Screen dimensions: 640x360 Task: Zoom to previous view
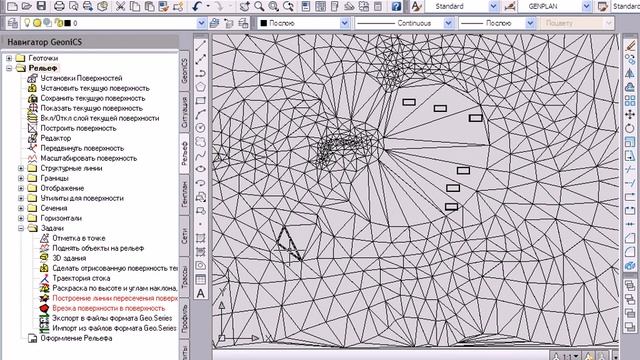click(x=288, y=6)
